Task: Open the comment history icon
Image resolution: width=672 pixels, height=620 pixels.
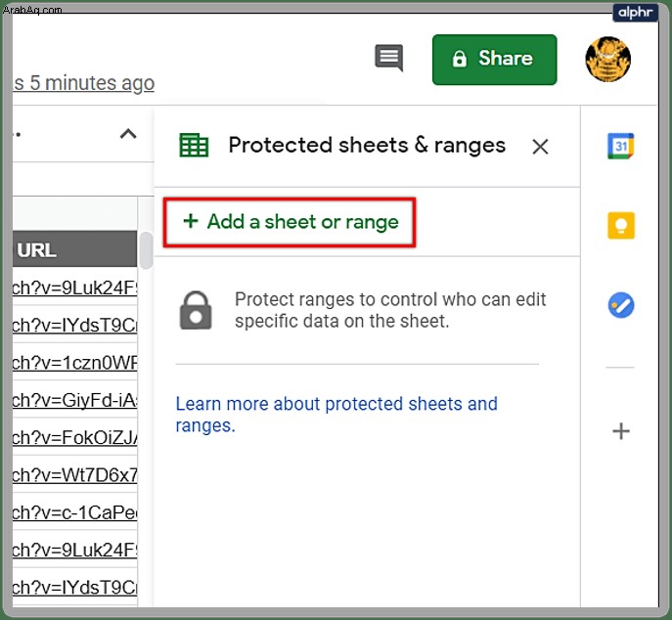Action: [388, 58]
